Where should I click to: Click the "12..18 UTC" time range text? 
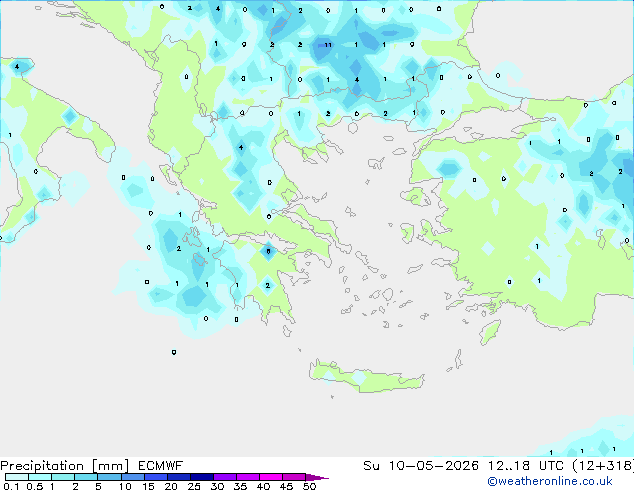coord(526,466)
